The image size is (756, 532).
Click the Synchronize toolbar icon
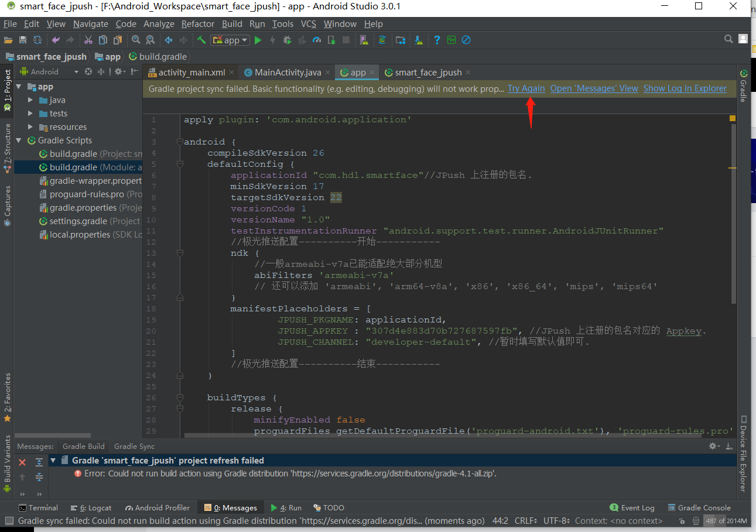[37, 40]
